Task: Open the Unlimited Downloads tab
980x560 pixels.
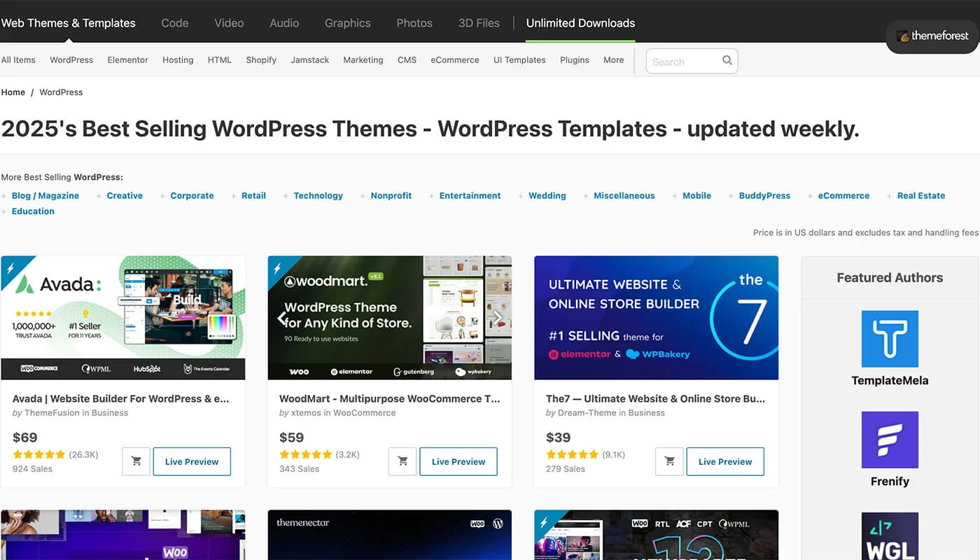Action: pyautogui.click(x=580, y=22)
